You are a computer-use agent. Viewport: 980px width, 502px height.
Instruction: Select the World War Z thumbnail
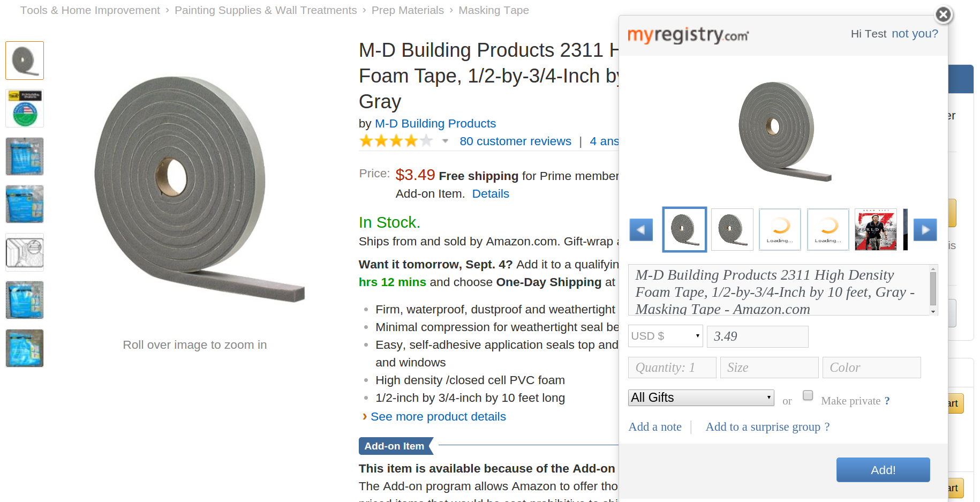(876, 230)
